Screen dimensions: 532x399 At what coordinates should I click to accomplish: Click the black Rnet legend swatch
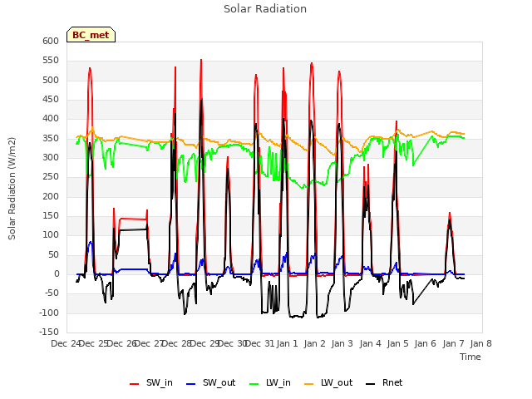point(370,384)
